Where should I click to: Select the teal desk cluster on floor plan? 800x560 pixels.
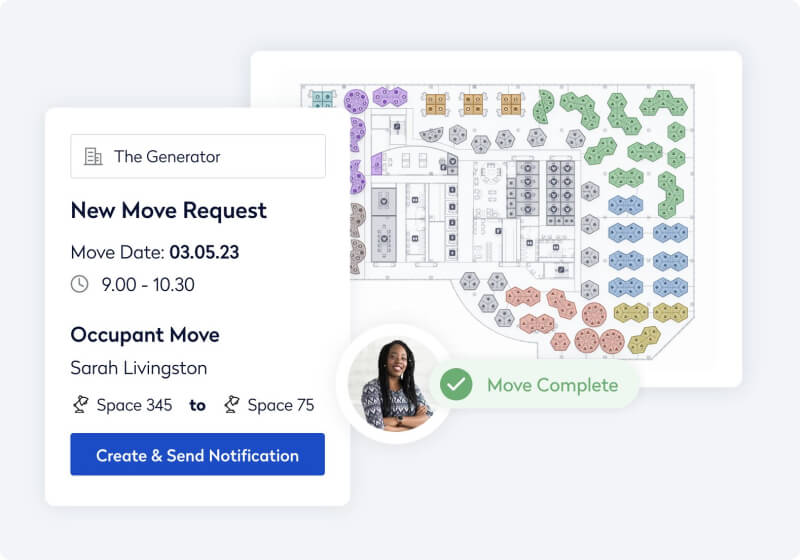(x=322, y=99)
